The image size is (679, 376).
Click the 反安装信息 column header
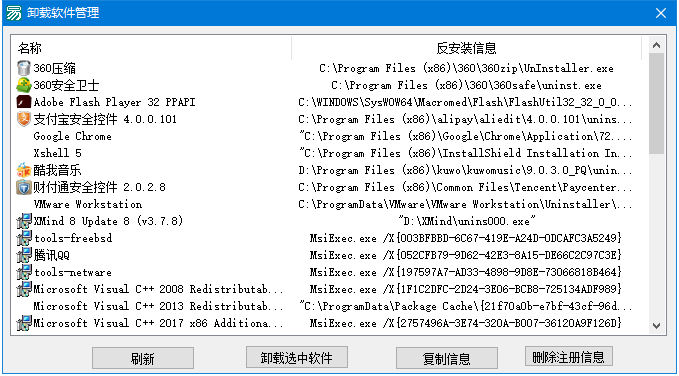tap(466, 48)
